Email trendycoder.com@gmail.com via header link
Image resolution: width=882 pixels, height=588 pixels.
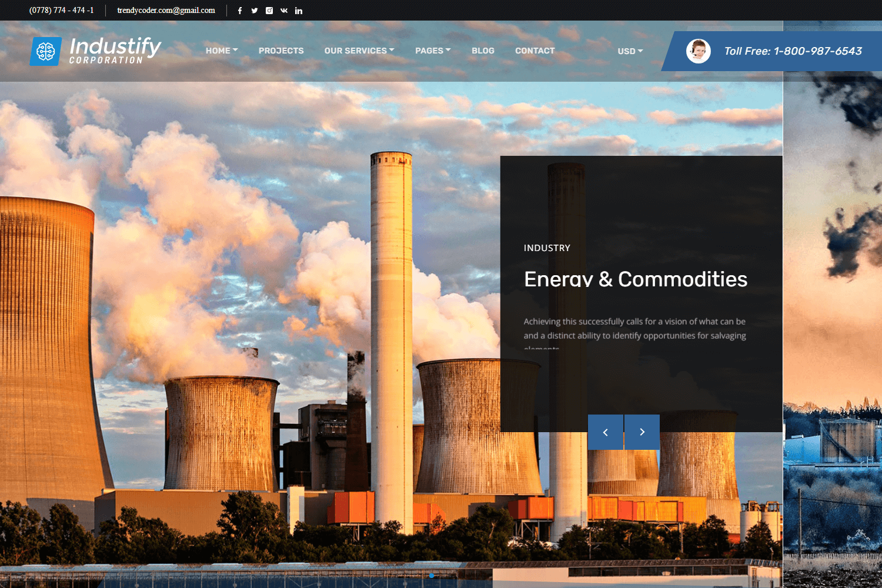tap(166, 10)
